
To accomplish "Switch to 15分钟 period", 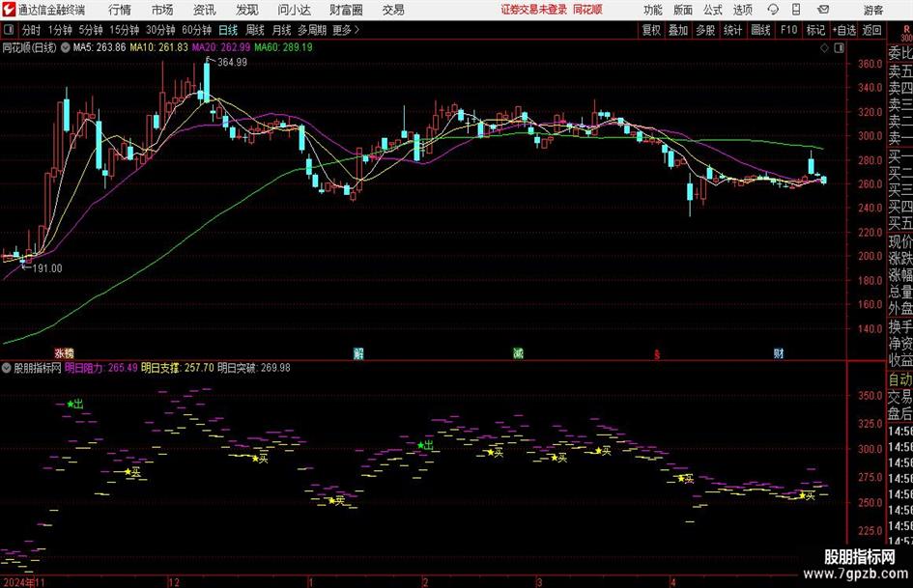I will click(125, 30).
